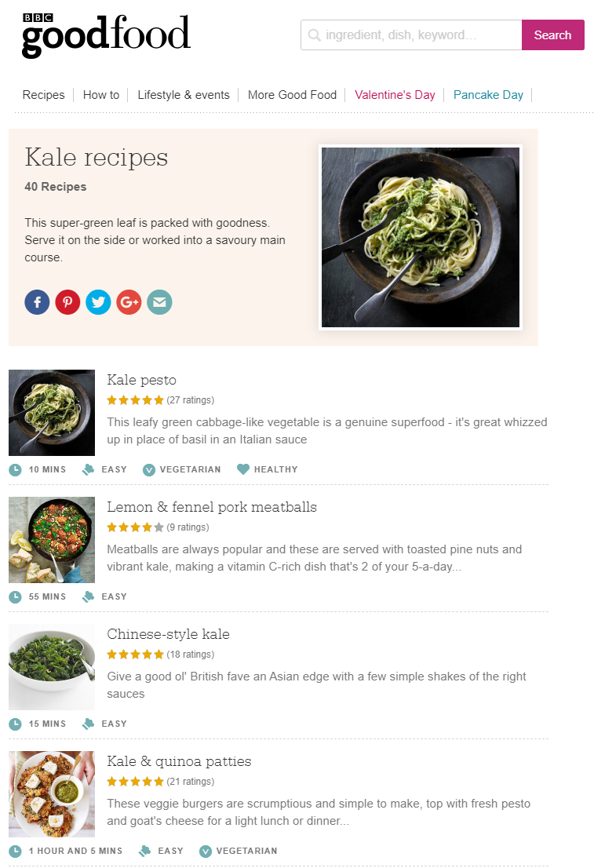Visit the Pancake Day link
Screen dimensions: 594x868
click(488, 95)
